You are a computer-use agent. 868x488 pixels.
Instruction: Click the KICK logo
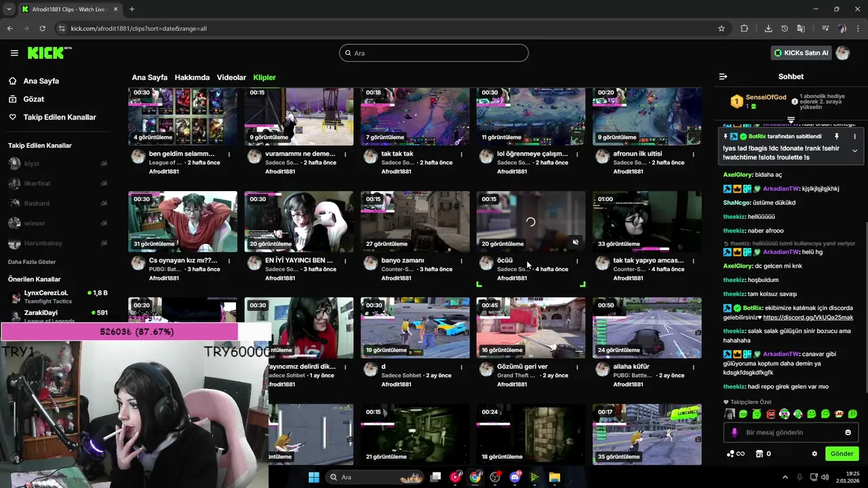(x=50, y=53)
